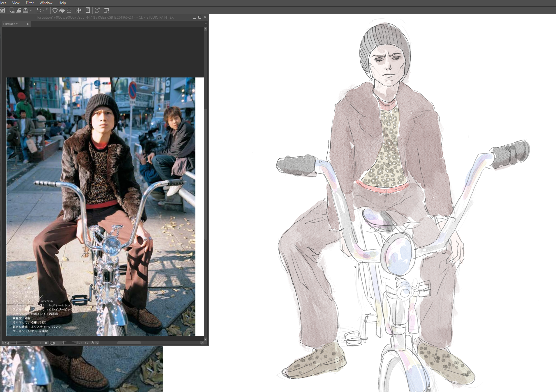Rotate canvas right with clockwise arrow

point(87,343)
